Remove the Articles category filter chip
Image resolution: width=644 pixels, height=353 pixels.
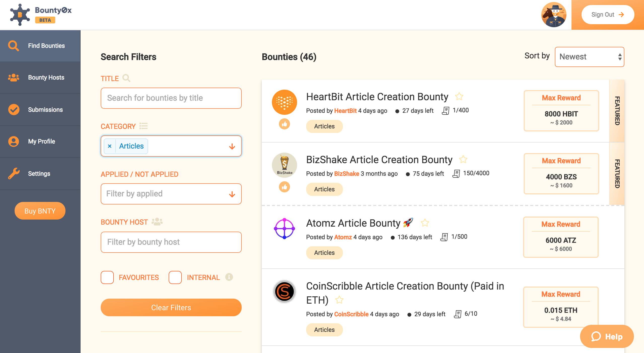tap(110, 146)
